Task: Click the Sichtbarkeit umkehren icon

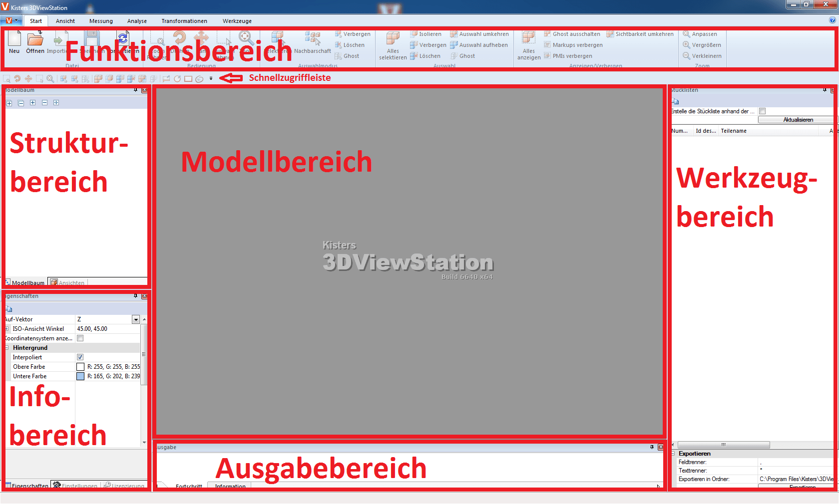Action: pyautogui.click(x=610, y=34)
